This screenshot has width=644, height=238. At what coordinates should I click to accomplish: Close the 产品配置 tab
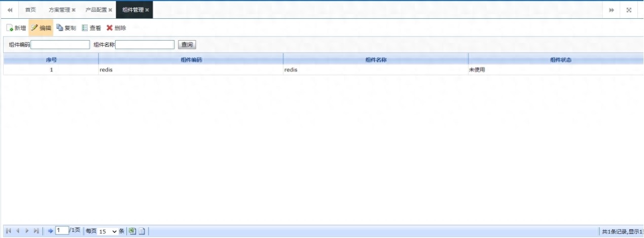click(x=110, y=10)
